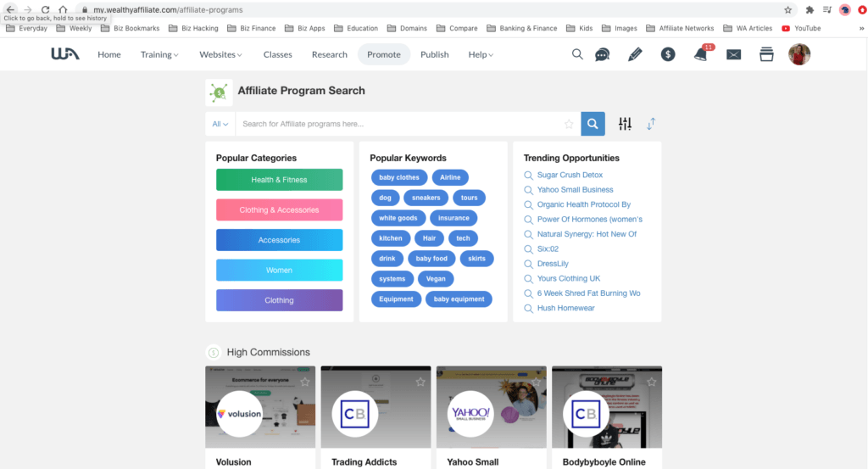Expand the Training dropdown menu
The height and width of the screenshot is (469, 868).
(x=159, y=54)
